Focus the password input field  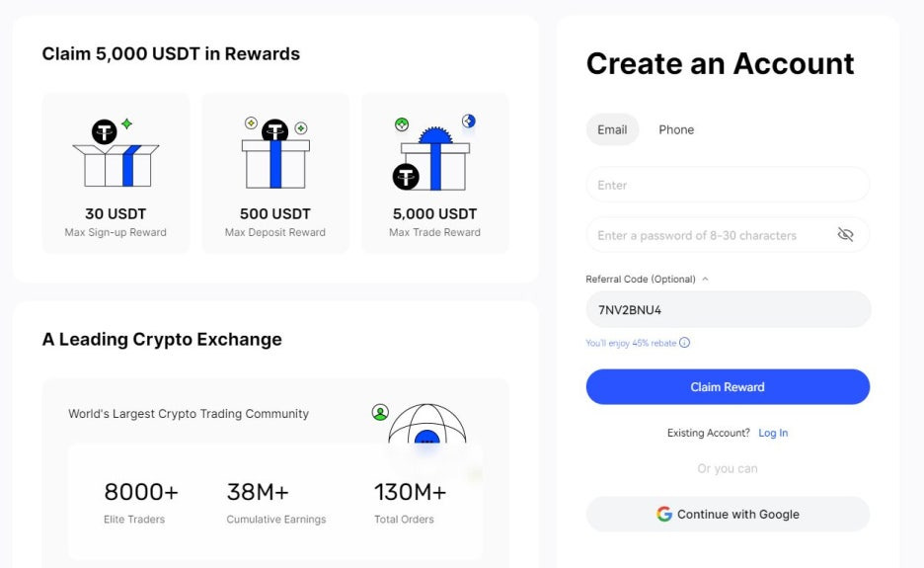coord(728,235)
